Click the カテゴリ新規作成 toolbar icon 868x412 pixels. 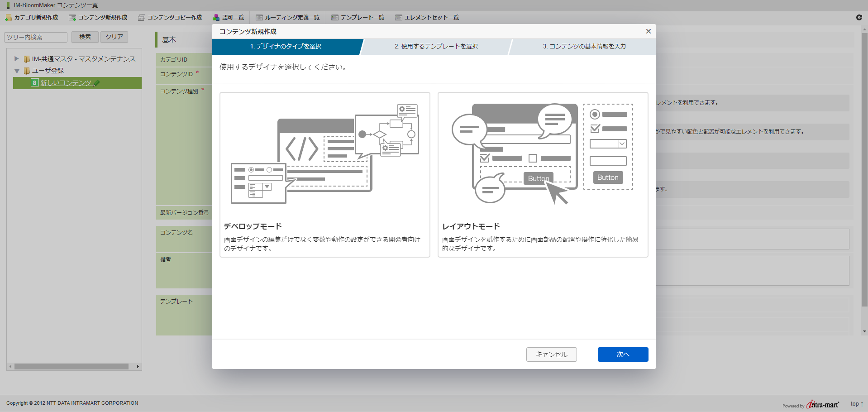click(x=8, y=18)
